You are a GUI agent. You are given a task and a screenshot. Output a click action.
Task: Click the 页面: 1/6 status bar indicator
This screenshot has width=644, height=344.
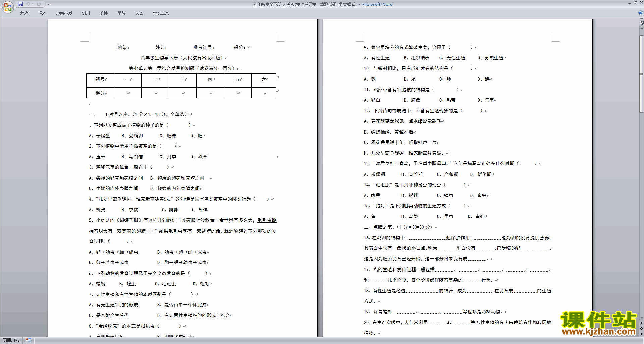click(x=11, y=340)
